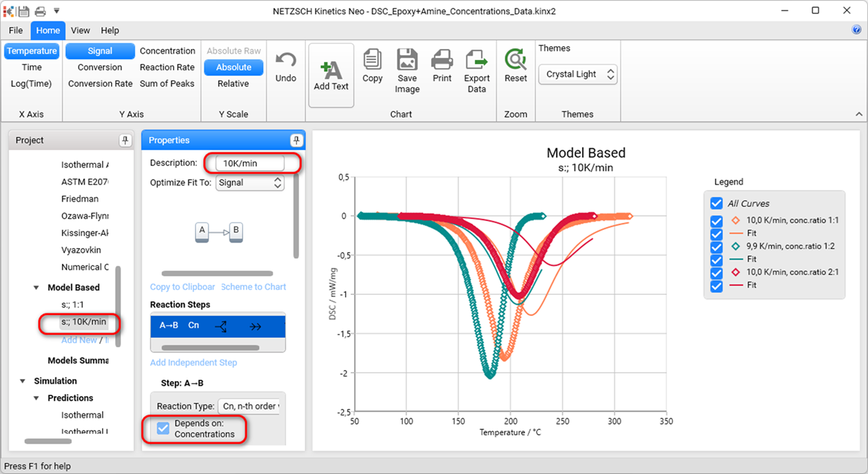Viewport: 868px width, 474px height.
Task: Switch to the Home ribbon tab
Action: [48, 30]
